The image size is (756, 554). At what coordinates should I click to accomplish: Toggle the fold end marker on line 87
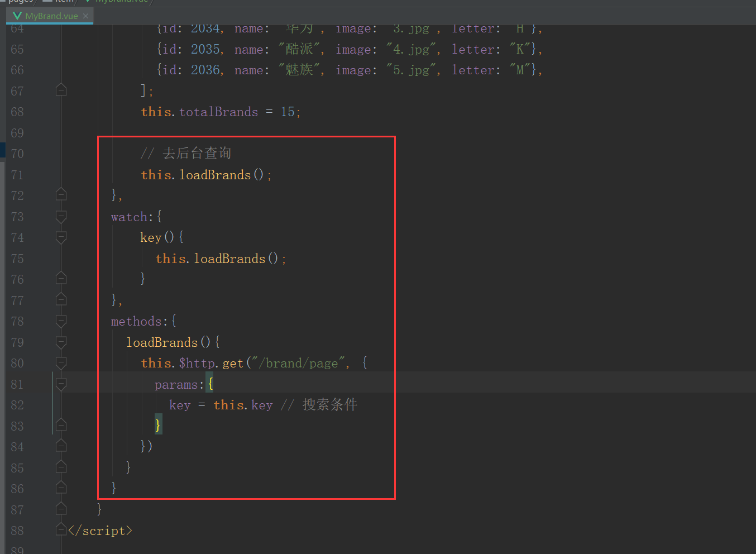61,509
